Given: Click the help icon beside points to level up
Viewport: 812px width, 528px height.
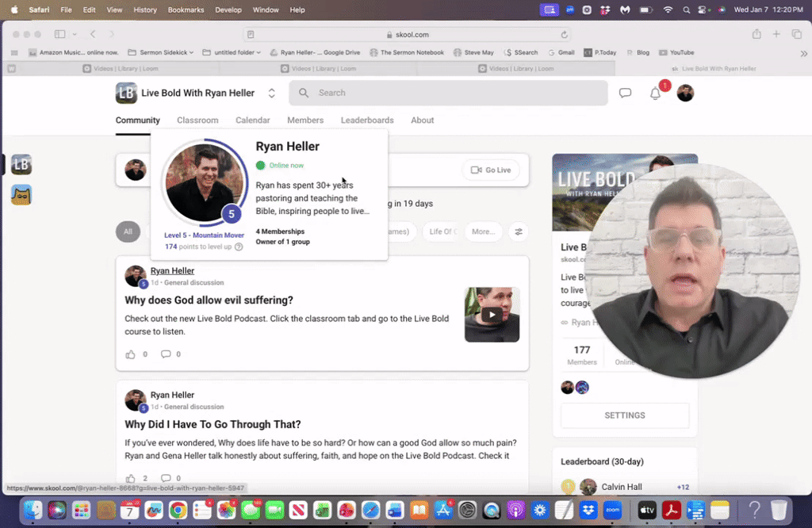Looking at the screenshot, I should pyautogui.click(x=239, y=247).
